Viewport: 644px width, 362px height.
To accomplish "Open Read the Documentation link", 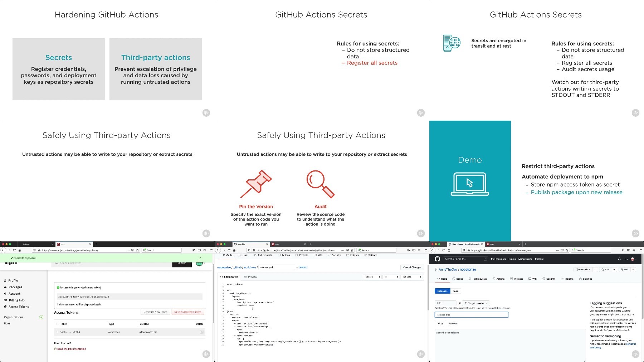I will click(x=72, y=349).
